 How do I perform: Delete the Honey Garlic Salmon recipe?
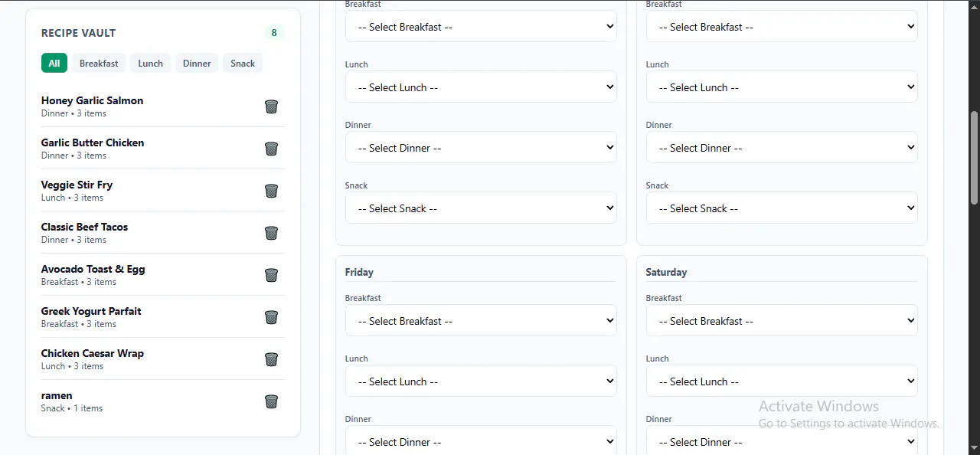pyautogui.click(x=271, y=106)
